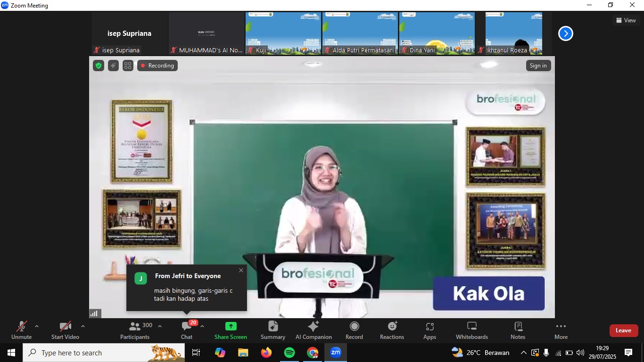Screen dimensions: 644x362
Task: Start recording with the Record button
Action: click(x=354, y=330)
